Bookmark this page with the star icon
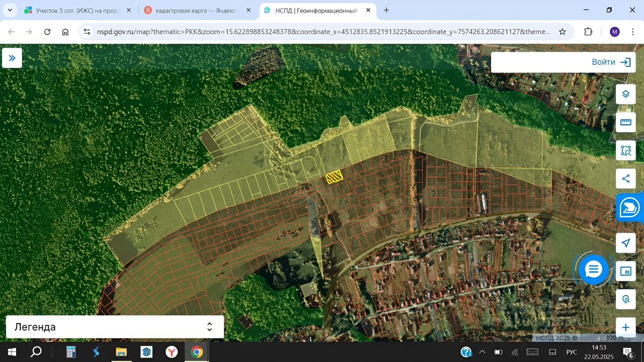 [562, 32]
